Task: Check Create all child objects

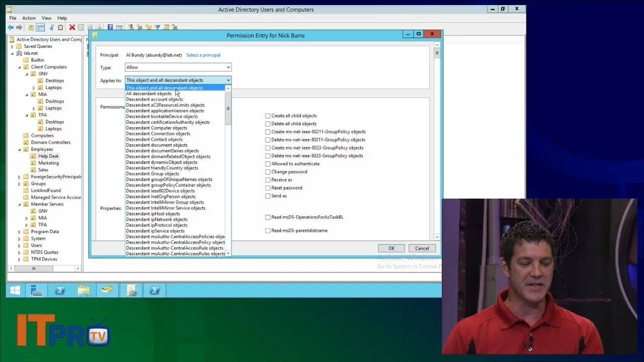Action: click(x=268, y=116)
